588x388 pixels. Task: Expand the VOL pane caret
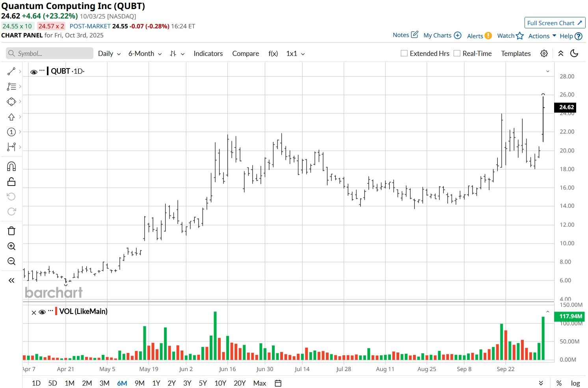click(x=547, y=312)
